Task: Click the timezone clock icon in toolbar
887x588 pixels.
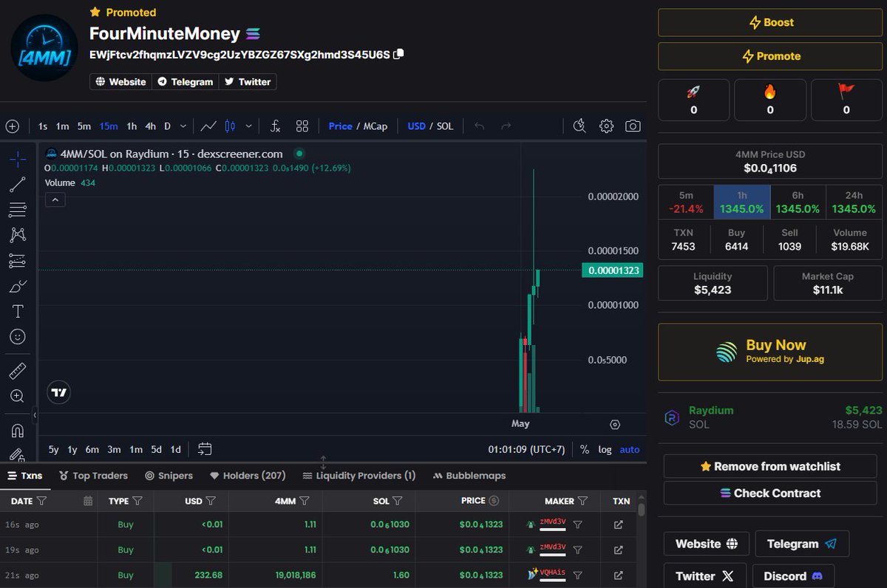Action: 580,126
